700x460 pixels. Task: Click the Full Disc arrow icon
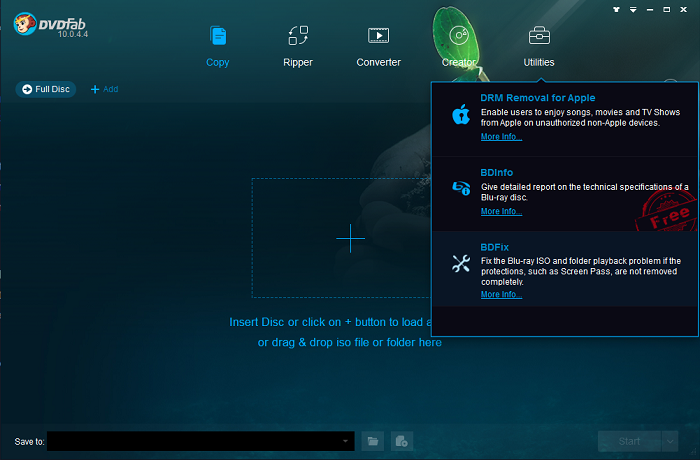point(27,89)
